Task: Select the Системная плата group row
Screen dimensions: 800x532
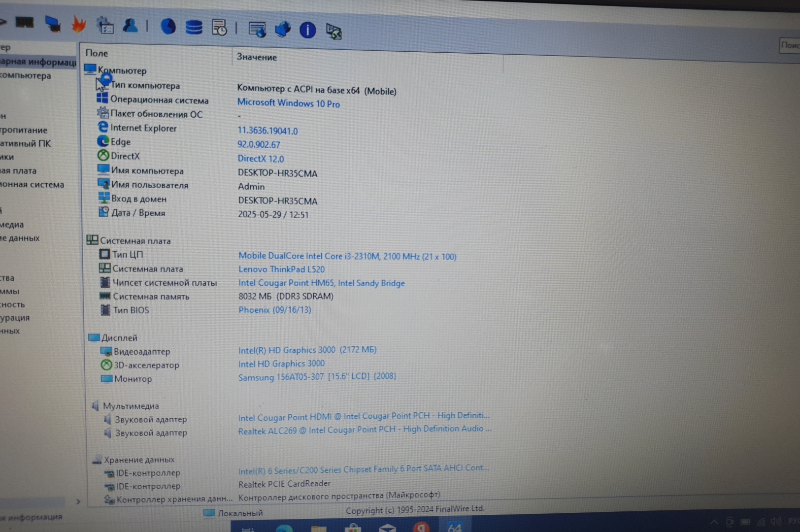Action: 135,241
